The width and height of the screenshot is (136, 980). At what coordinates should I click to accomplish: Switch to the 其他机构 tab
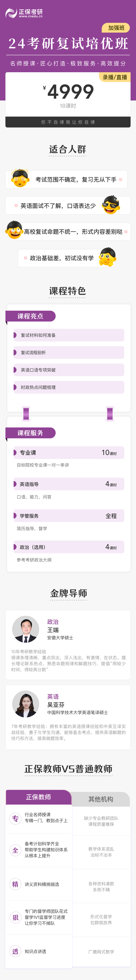pos(101,799)
